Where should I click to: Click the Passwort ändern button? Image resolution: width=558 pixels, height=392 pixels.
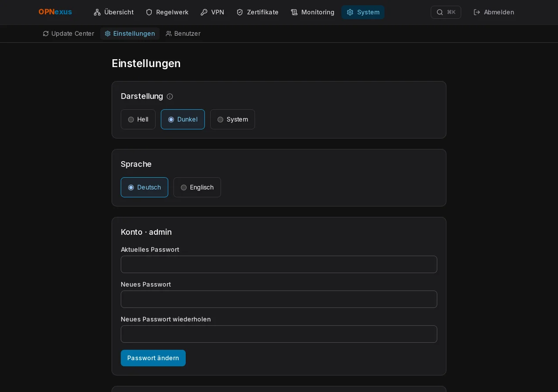click(x=153, y=358)
